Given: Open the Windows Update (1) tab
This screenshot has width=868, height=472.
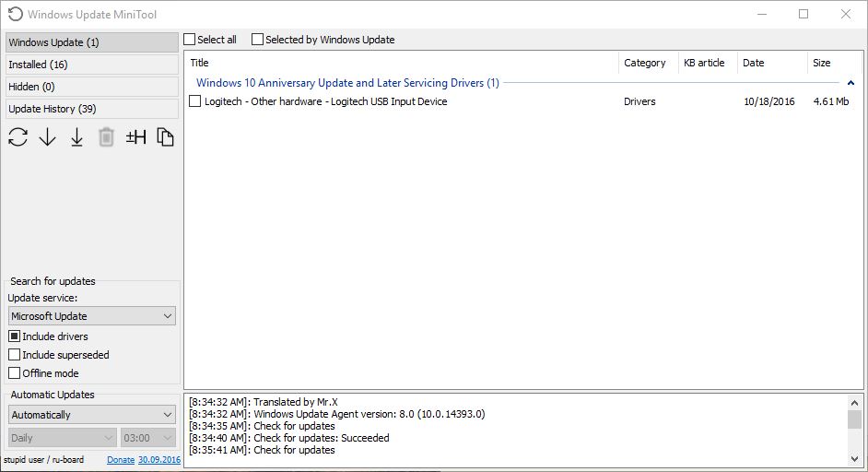Looking at the screenshot, I should pyautogui.click(x=92, y=42).
